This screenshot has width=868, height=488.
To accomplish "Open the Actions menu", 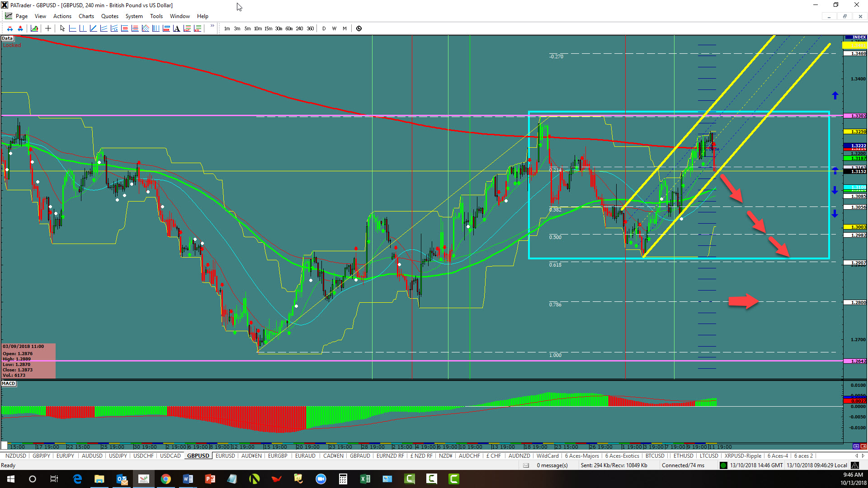I will pos(62,16).
